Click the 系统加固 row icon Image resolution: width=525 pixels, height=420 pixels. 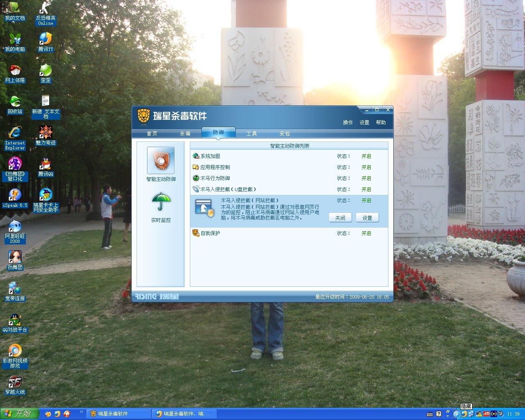coord(196,156)
